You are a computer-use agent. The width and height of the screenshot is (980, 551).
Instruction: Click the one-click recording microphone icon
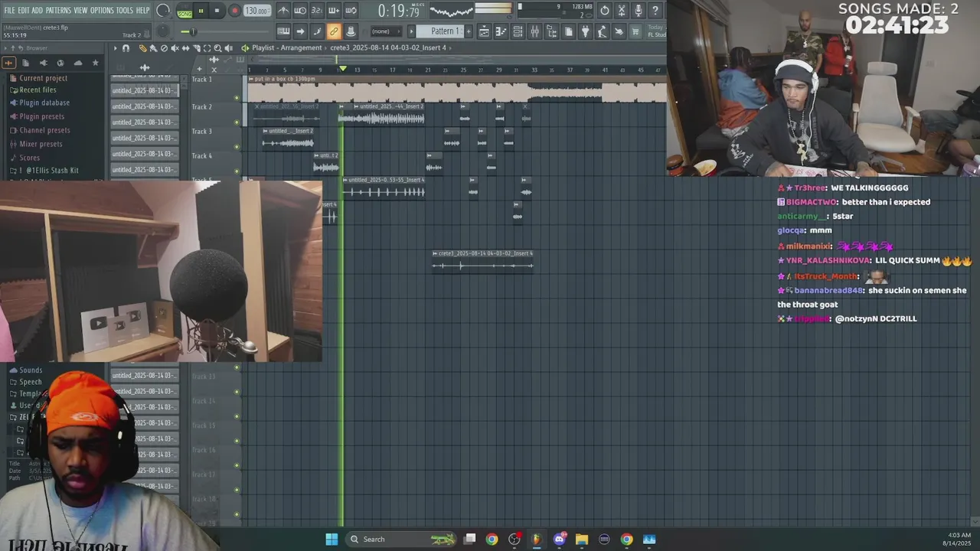tap(639, 11)
